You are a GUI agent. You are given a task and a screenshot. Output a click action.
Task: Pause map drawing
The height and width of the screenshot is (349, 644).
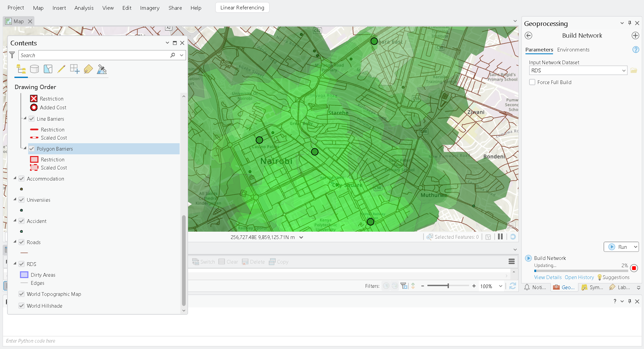[x=500, y=237]
